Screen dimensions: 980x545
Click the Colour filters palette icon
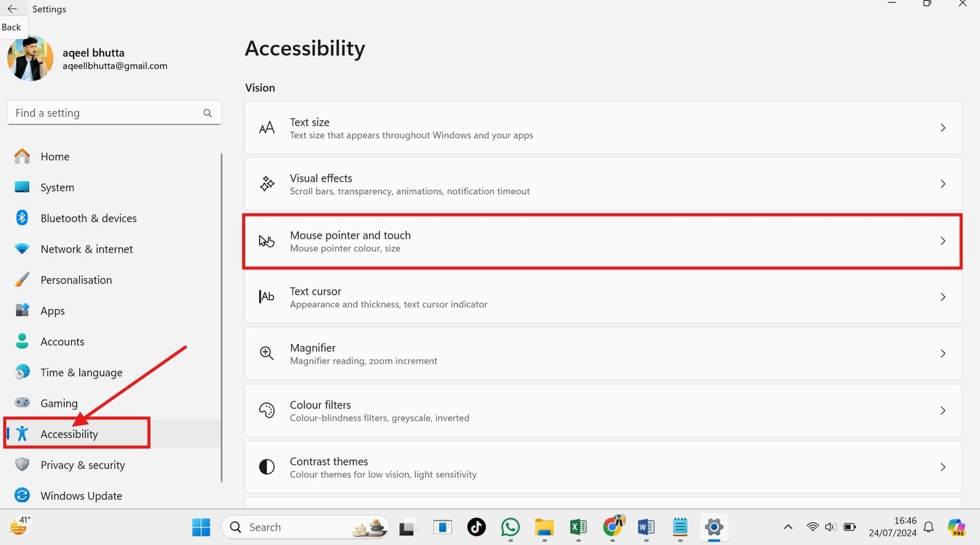(x=266, y=410)
